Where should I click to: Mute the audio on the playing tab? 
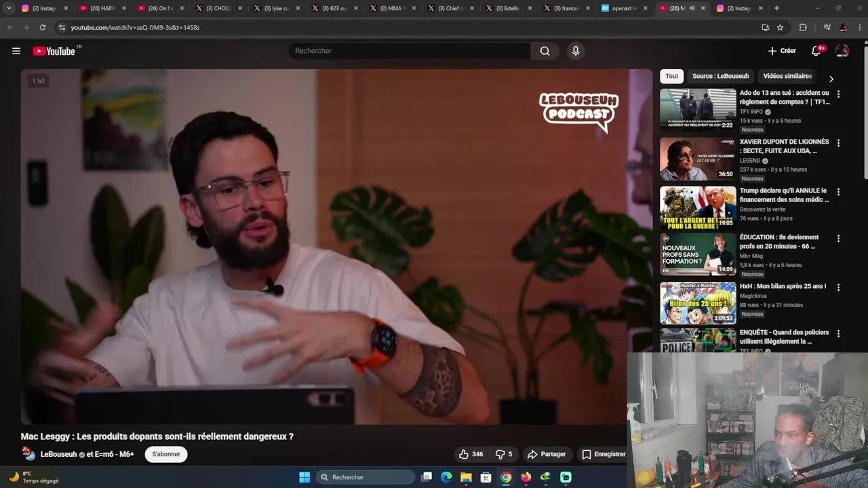click(x=692, y=8)
